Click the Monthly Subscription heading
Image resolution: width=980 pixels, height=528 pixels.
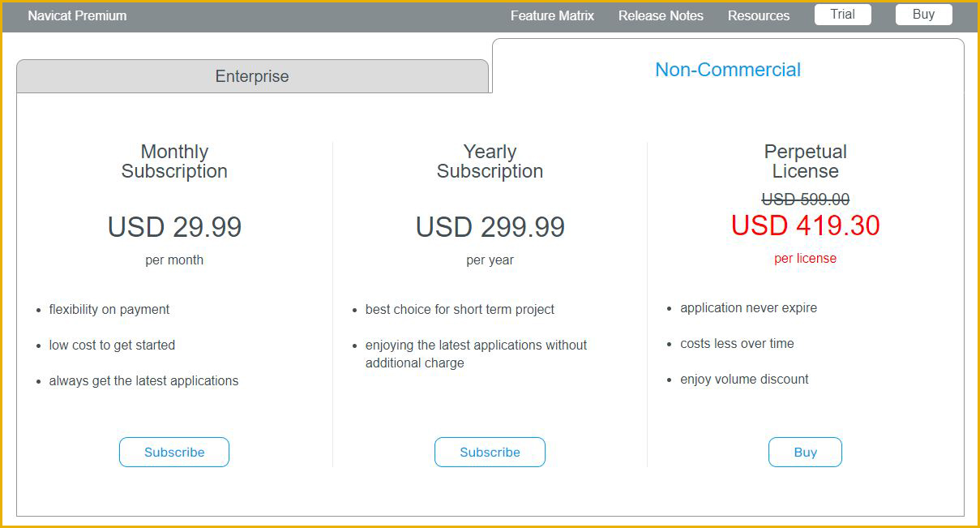click(x=174, y=161)
